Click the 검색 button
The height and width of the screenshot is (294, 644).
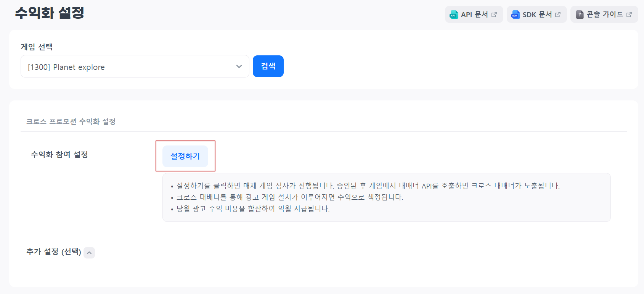pos(268,66)
